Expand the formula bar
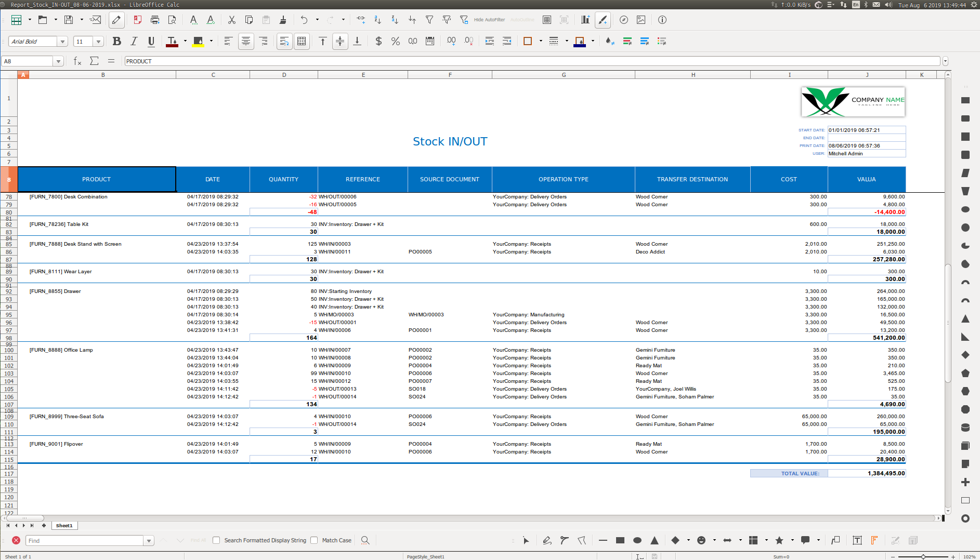Screen dimensions: 980x560 [945, 61]
